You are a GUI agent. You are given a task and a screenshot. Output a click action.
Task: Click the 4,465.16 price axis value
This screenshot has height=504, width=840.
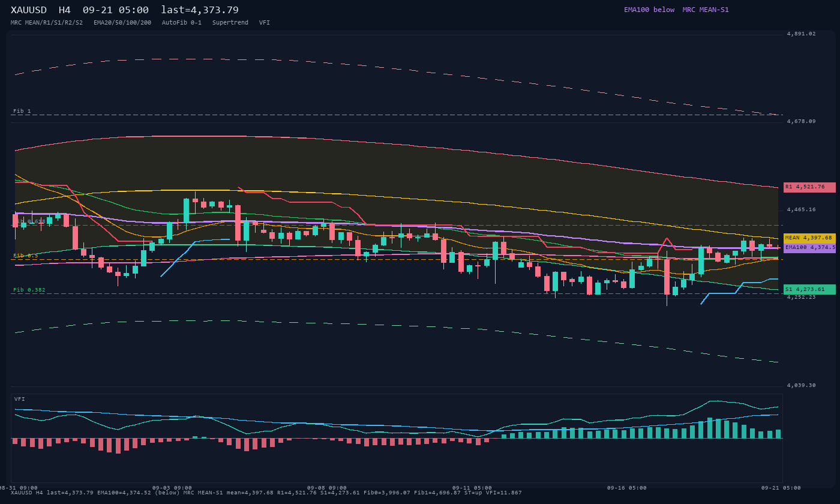[802, 209]
